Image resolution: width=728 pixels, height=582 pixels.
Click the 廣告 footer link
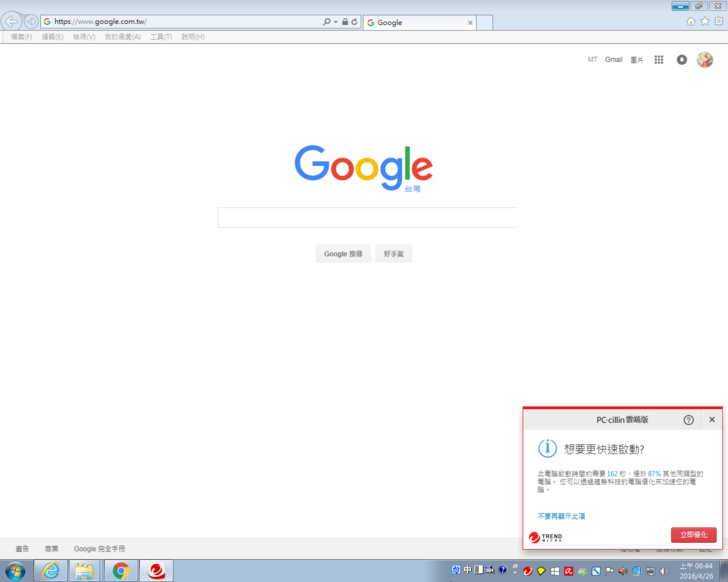[22, 549]
